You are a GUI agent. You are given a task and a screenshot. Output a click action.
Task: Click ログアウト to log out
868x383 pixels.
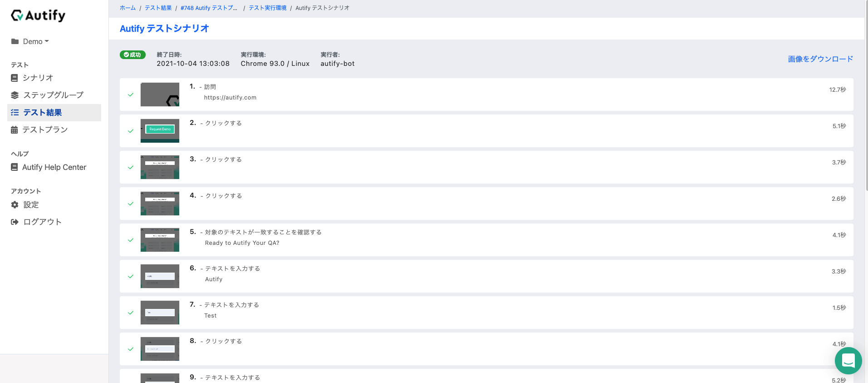[42, 222]
